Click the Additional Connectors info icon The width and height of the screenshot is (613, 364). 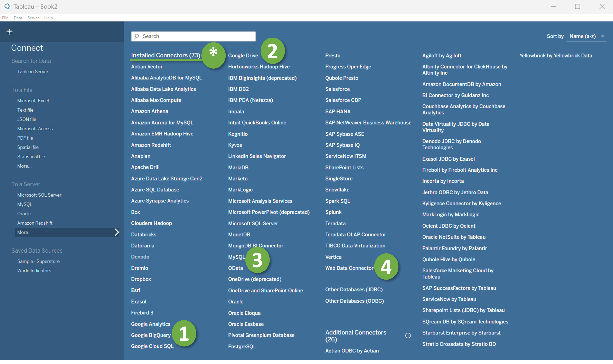[x=408, y=336]
